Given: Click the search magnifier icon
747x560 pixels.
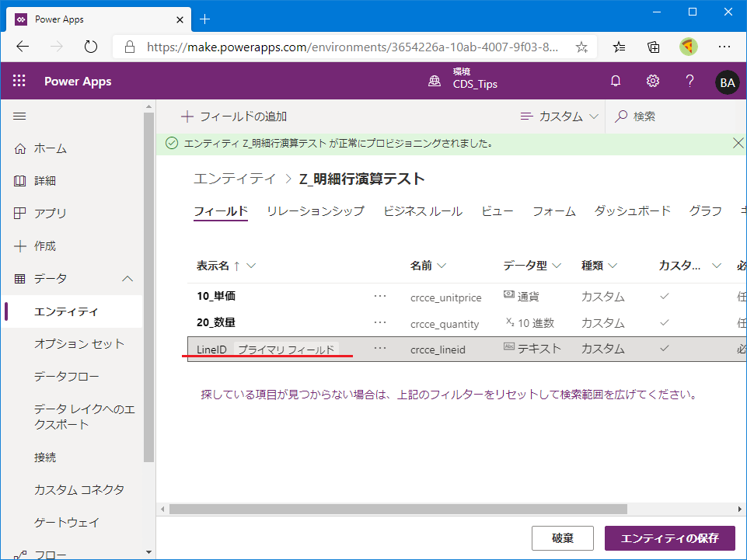Looking at the screenshot, I should tap(621, 117).
